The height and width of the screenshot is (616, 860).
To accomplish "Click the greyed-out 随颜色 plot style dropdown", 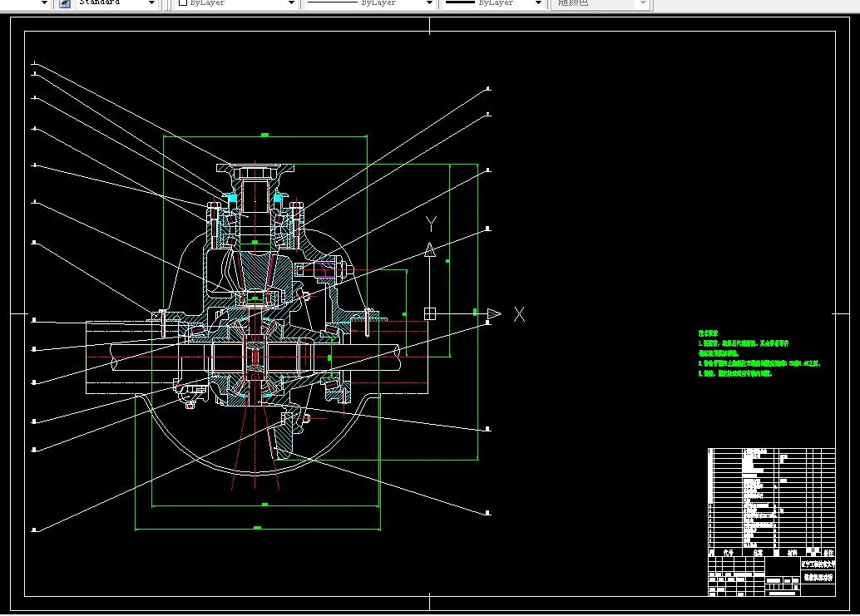I will click(x=601, y=2).
